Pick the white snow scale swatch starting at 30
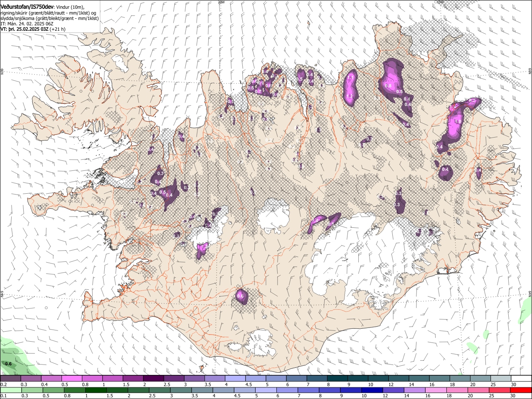The image size is (532, 399). [521, 379]
